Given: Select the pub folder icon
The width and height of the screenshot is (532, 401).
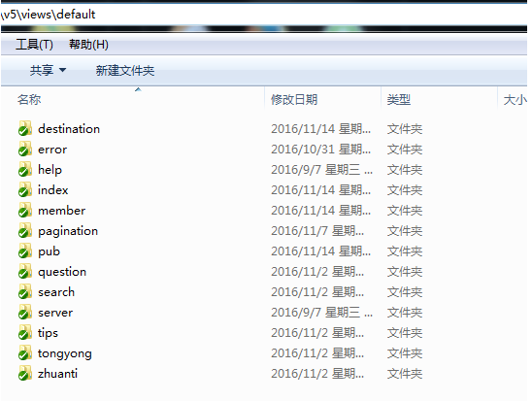Looking at the screenshot, I should coord(25,251).
